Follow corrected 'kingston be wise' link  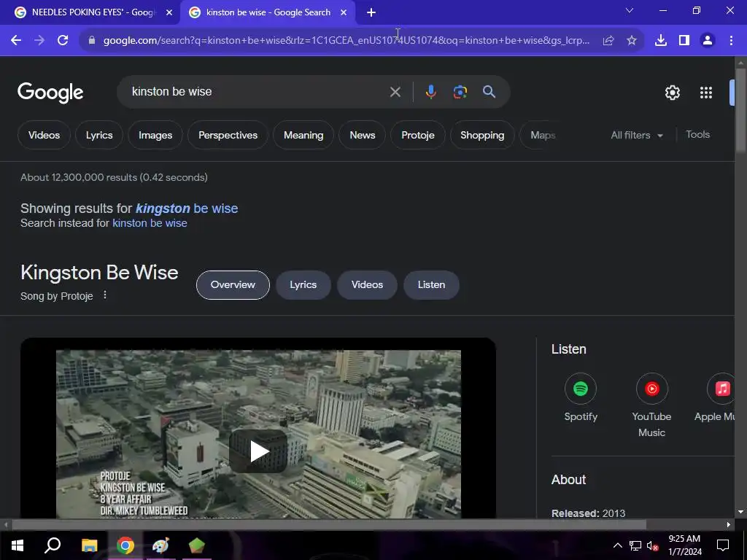click(x=187, y=209)
